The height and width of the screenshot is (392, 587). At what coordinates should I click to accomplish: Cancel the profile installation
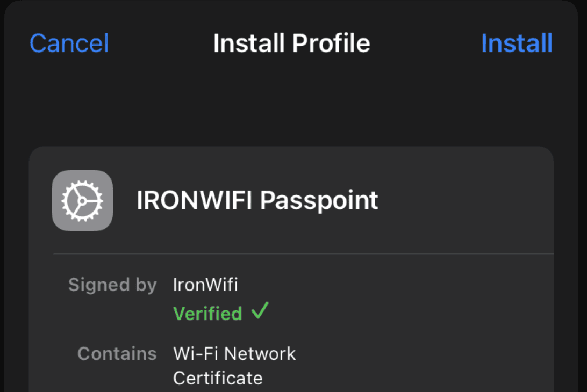(x=69, y=43)
